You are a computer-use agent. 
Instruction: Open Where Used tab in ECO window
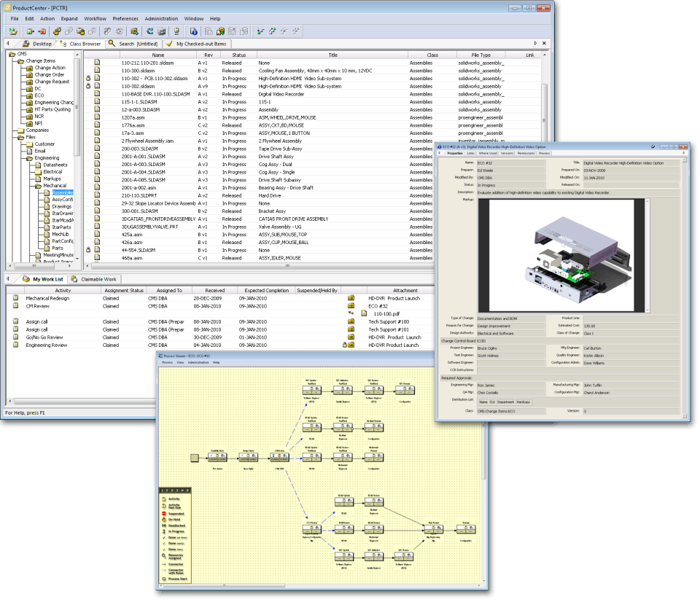(x=488, y=153)
